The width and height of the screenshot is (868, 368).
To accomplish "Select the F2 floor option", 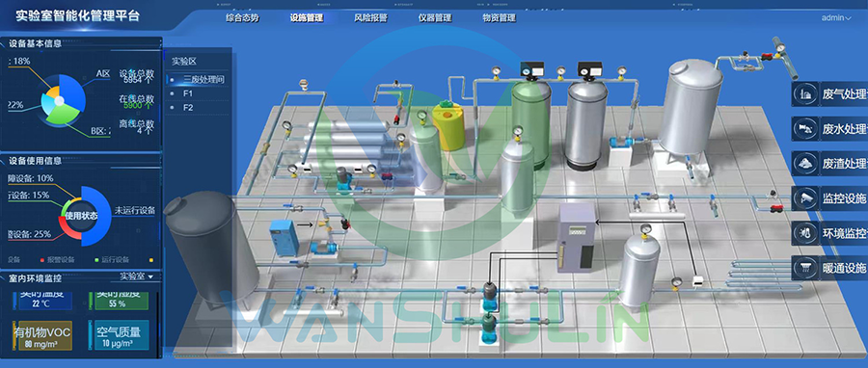I will (x=188, y=107).
